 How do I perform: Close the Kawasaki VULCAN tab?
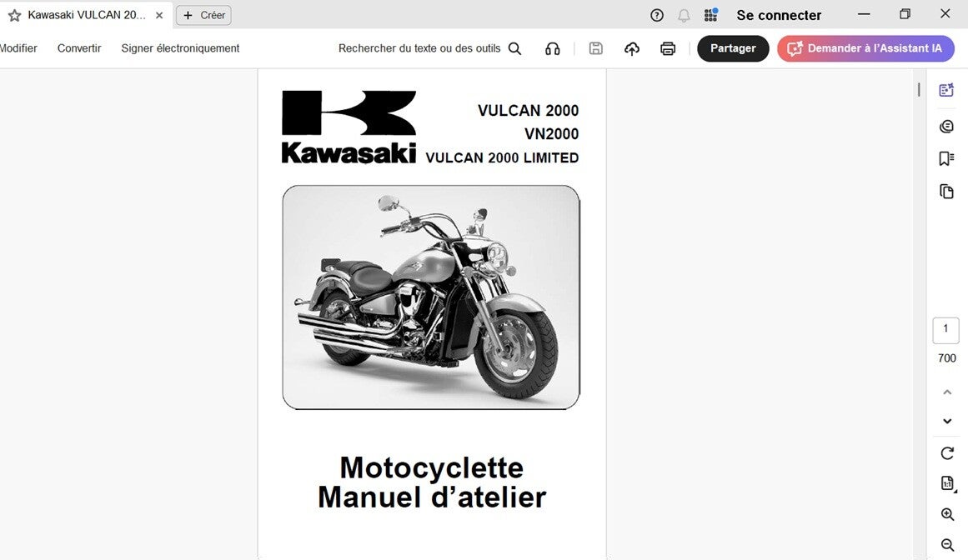click(x=159, y=16)
